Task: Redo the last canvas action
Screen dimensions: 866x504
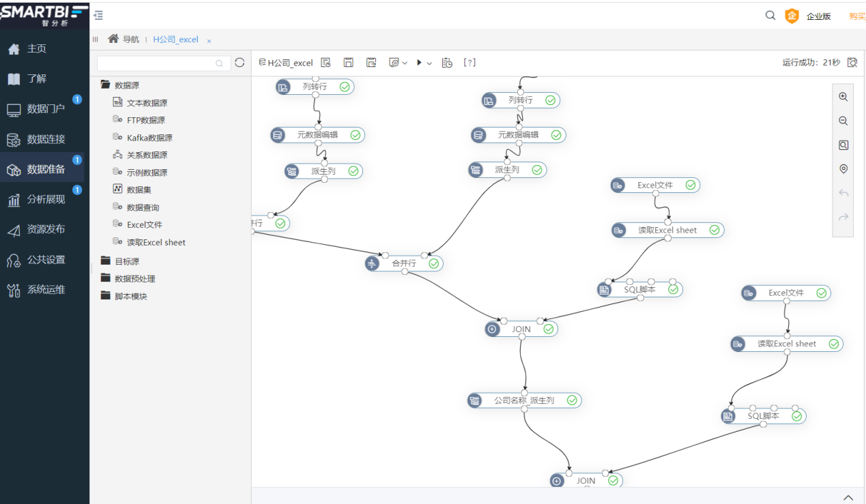Action: click(843, 218)
